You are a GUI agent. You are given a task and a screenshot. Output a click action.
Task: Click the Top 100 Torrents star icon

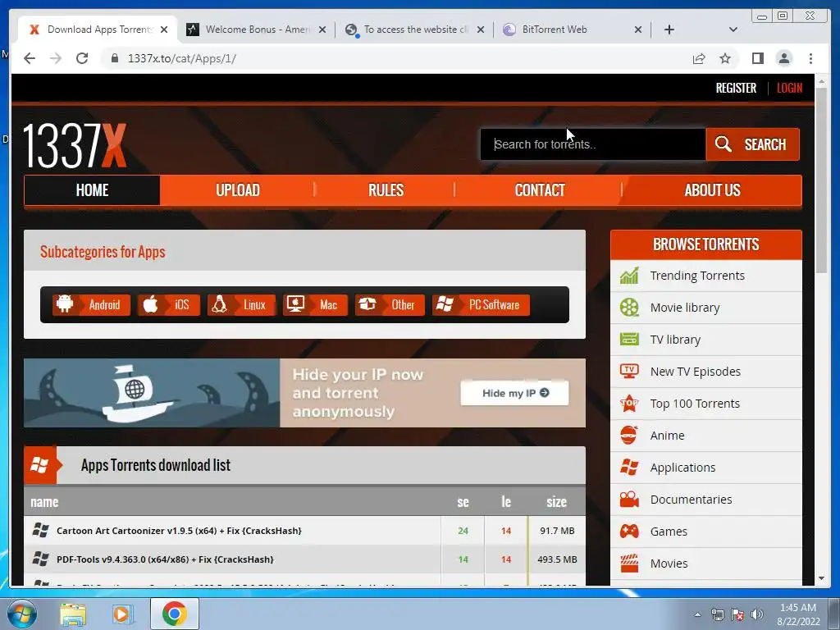click(x=629, y=404)
